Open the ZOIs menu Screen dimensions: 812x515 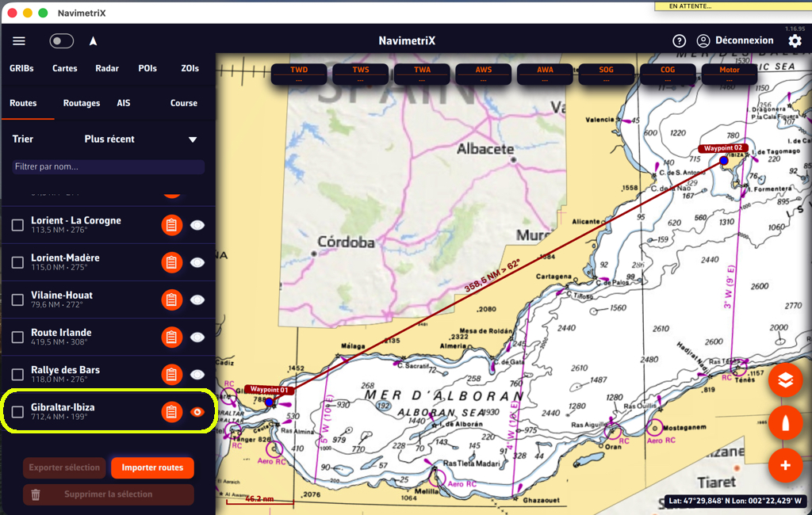click(x=190, y=68)
